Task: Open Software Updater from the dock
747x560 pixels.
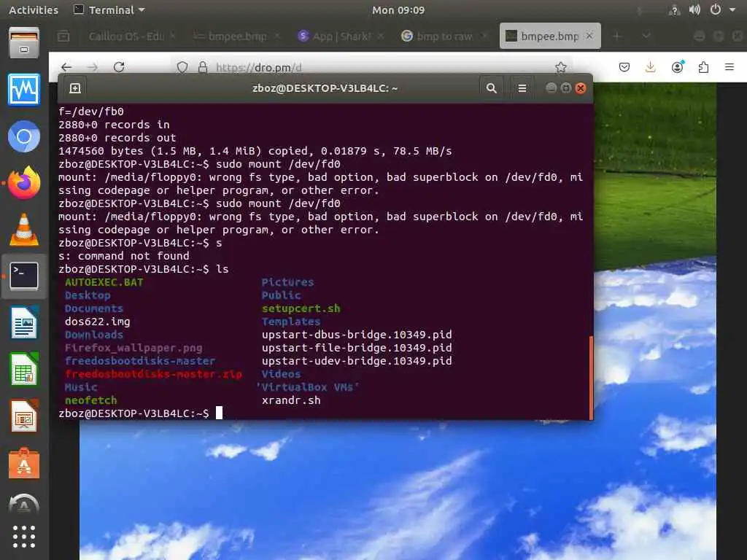Action: pos(24,504)
